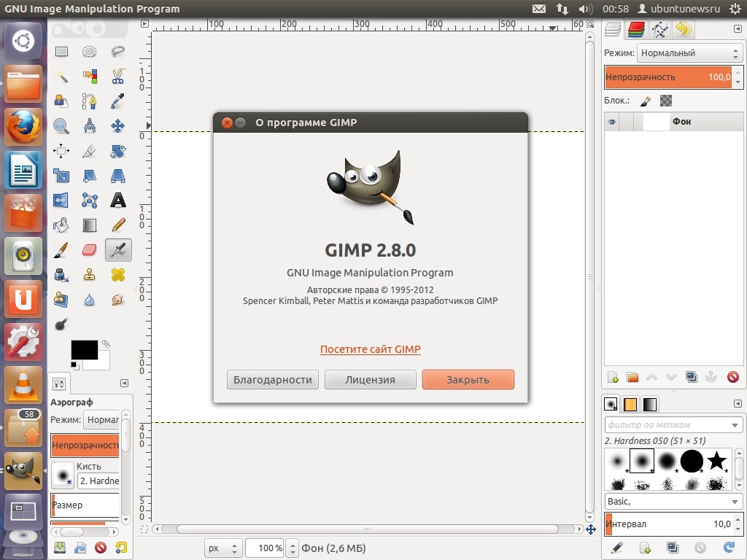Select the Fuzzy Select magic wand tool
This screenshot has width=747, height=560.
61,76
